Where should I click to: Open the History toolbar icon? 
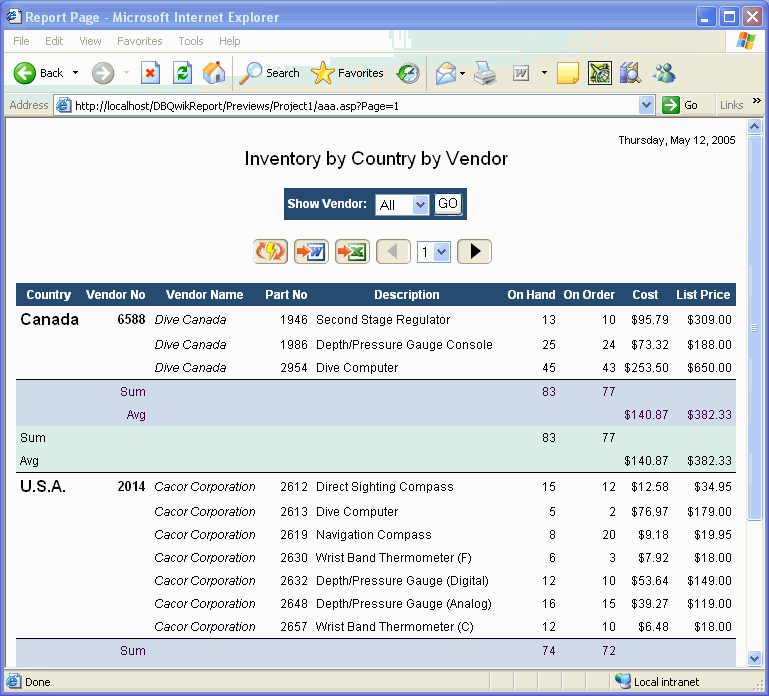point(408,73)
